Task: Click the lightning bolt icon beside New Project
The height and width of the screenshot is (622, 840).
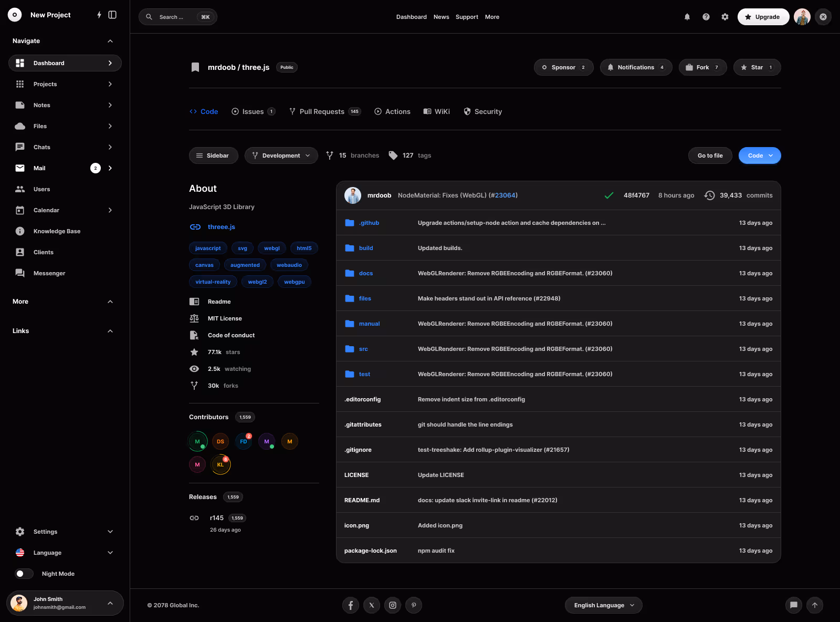Action: point(99,15)
